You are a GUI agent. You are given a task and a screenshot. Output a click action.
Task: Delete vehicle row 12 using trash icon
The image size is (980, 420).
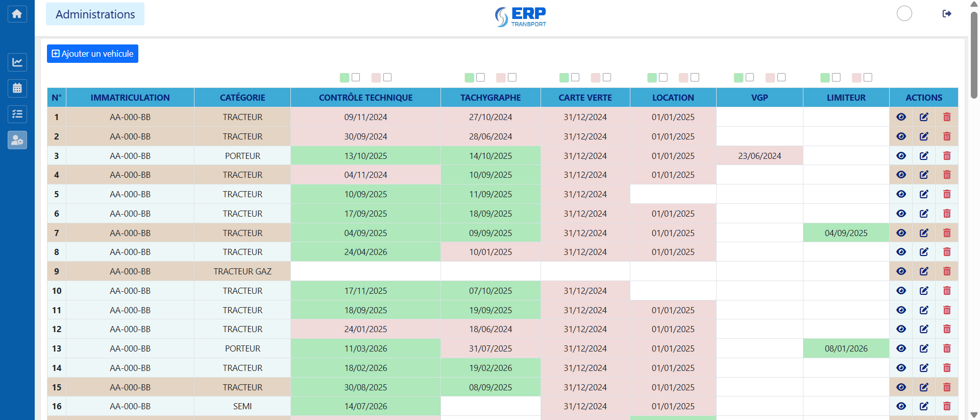(947, 329)
